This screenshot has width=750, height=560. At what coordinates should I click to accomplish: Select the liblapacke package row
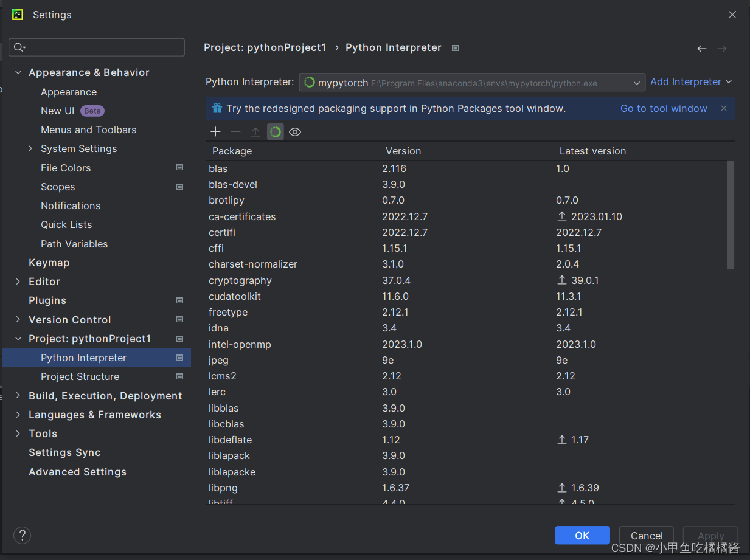tap(467, 472)
